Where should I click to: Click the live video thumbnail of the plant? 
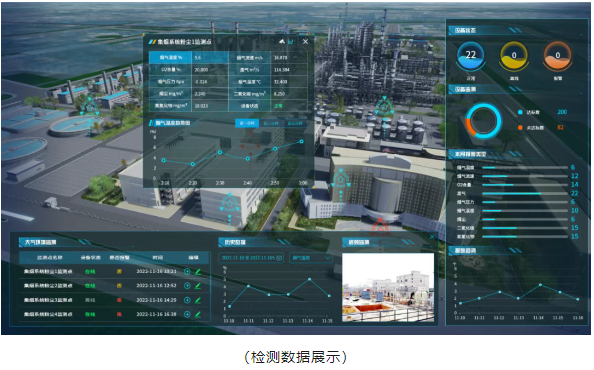coord(388,288)
